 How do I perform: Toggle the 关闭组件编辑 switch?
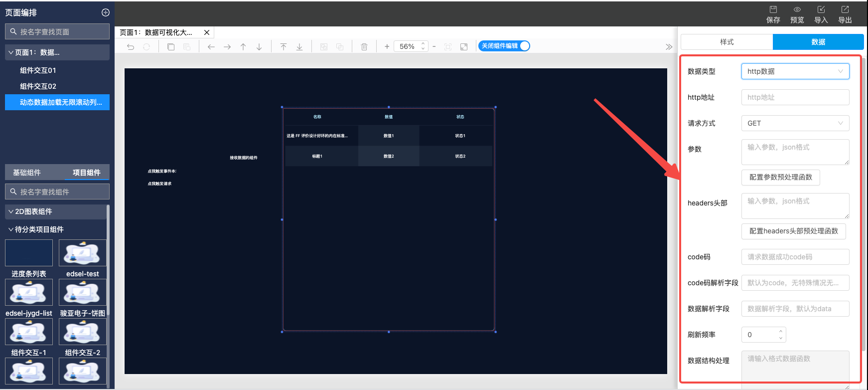click(x=504, y=46)
